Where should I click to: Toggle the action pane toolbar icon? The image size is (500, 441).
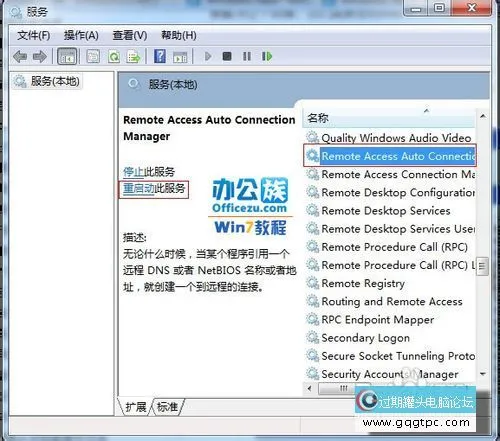tap(180, 57)
